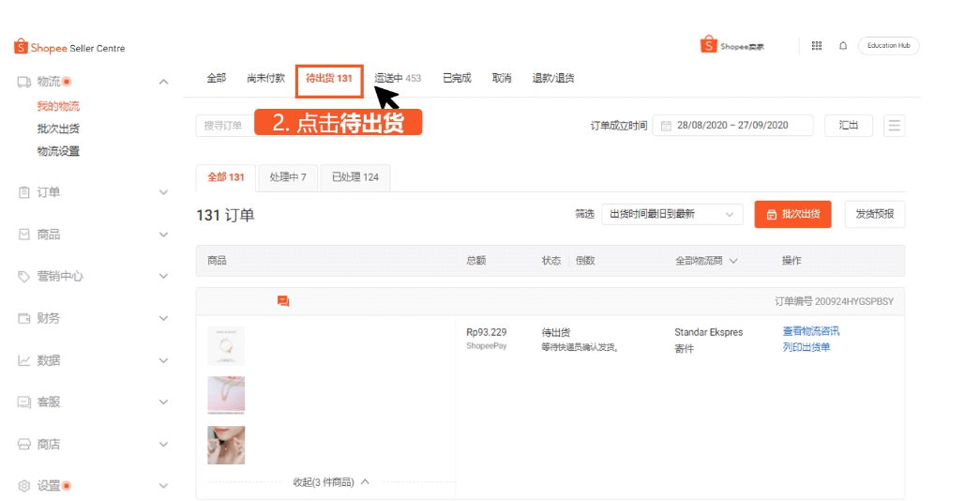
Task: Click the 客服 chat icon in sidebar
Action: click(23, 402)
